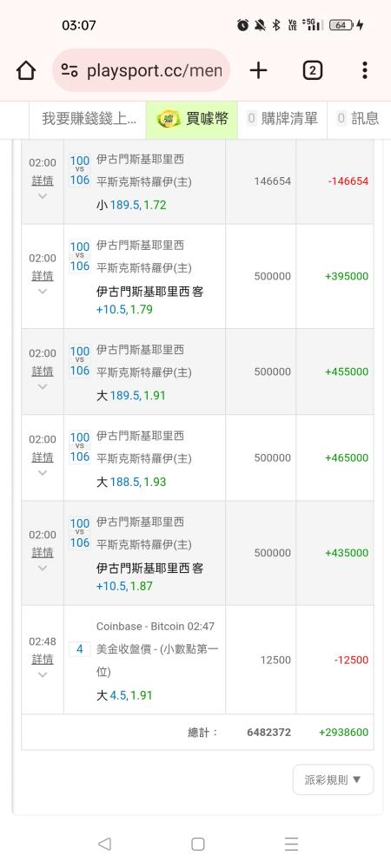Open the 派彩規則 dropdown

click(x=333, y=779)
